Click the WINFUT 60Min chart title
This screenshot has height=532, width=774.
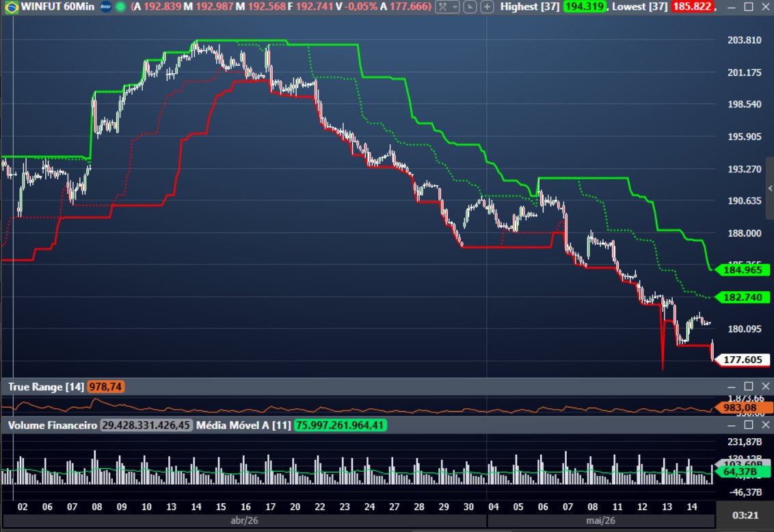[57, 7]
